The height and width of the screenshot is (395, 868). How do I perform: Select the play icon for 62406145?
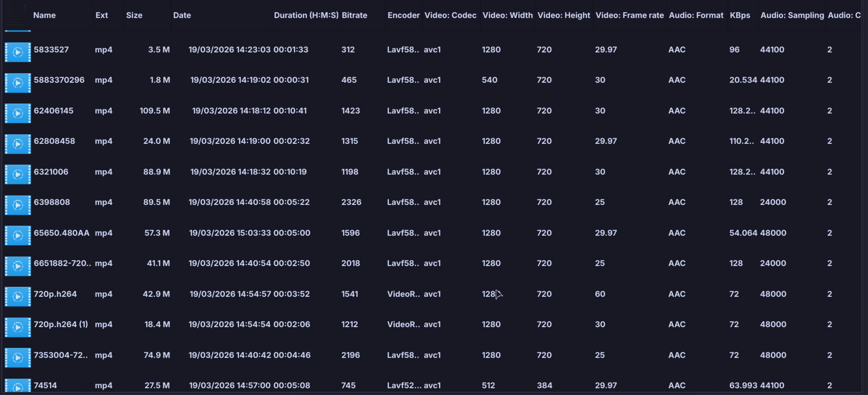18,113
